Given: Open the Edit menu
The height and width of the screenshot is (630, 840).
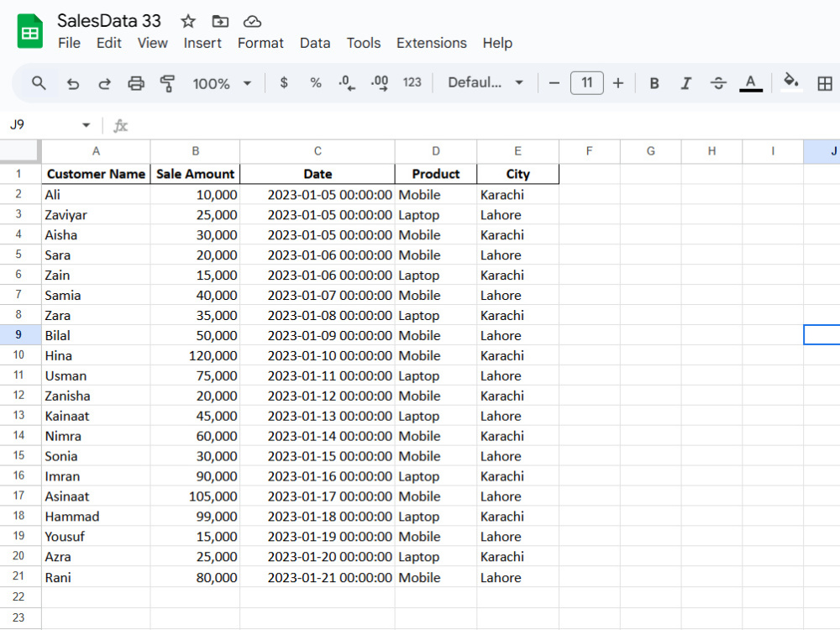Looking at the screenshot, I should 108,43.
